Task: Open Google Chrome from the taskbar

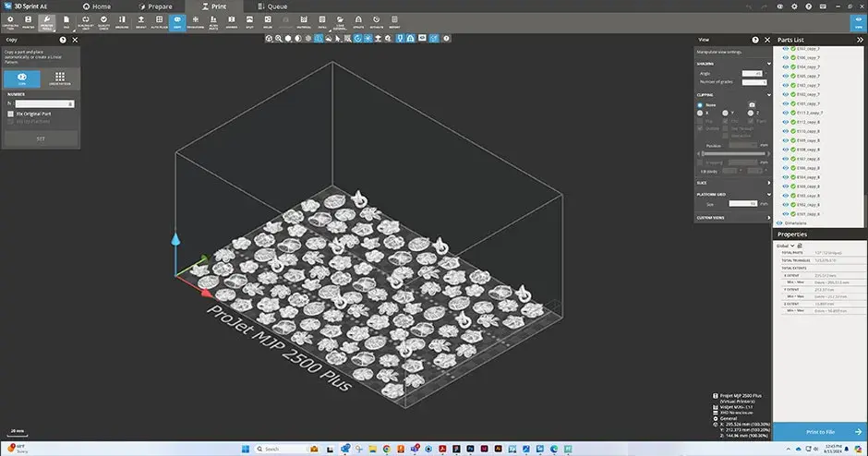Action: click(386, 449)
